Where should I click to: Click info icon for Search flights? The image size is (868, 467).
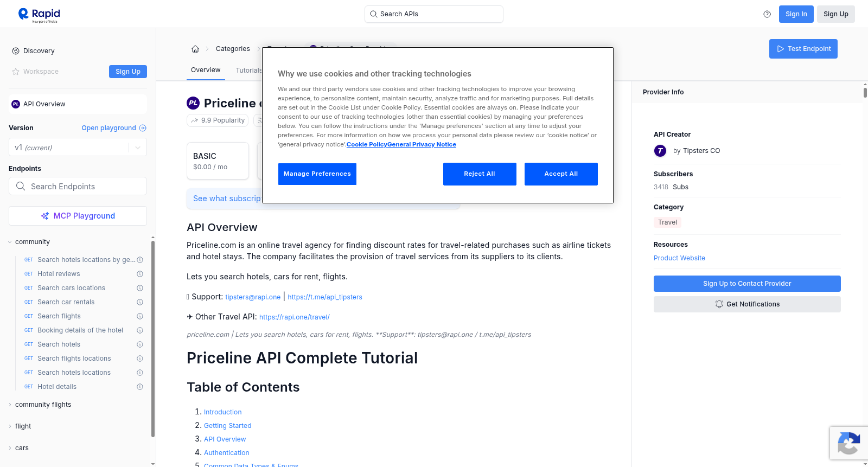pyautogui.click(x=140, y=316)
